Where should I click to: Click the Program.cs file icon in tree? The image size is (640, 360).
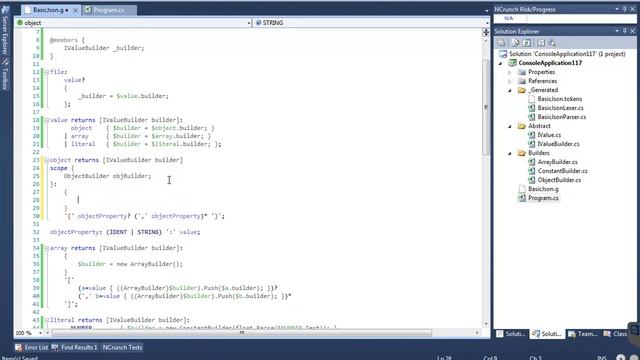522,198
